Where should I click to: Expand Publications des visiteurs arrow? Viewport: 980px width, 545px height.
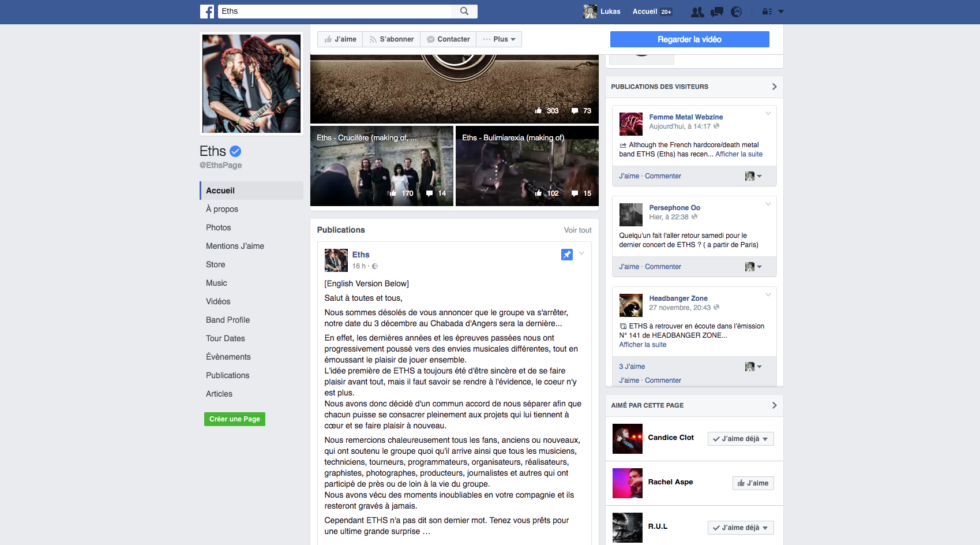coord(774,87)
